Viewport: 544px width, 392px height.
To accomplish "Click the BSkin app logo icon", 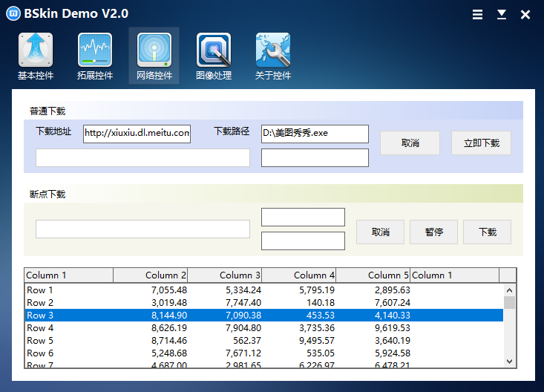I will point(14,14).
